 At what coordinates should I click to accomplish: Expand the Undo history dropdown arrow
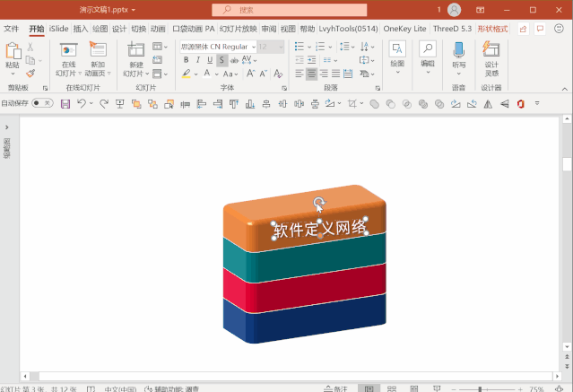(x=91, y=103)
